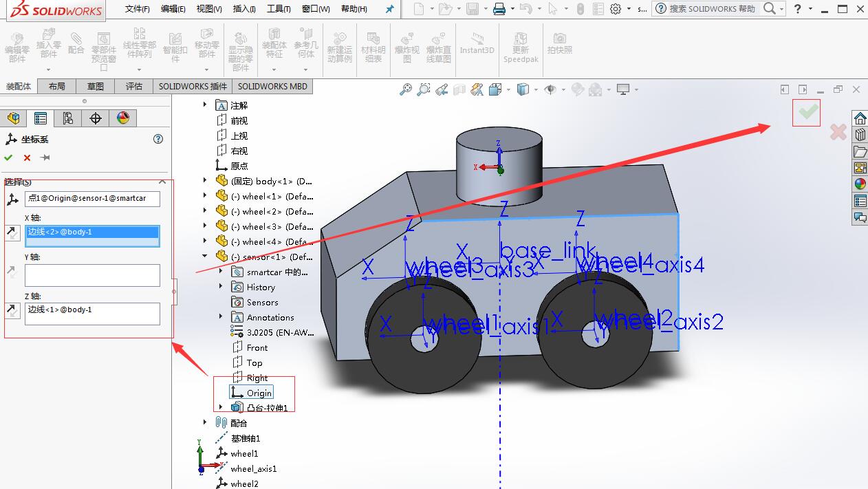This screenshot has width=868, height=489.
Task: Switch to the 评估 tab
Action: coord(134,86)
